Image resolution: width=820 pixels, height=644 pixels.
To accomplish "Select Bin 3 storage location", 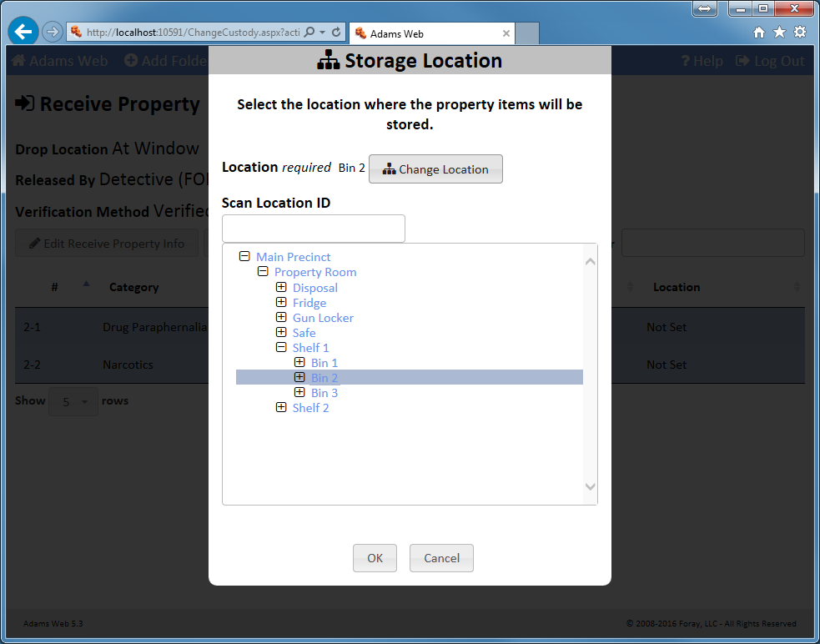I will pyautogui.click(x=324, y=393).
